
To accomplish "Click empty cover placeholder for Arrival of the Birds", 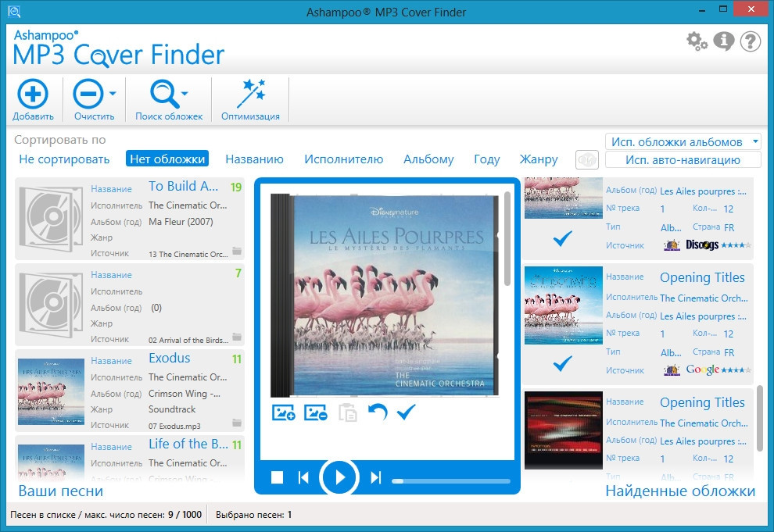I will pyautogui.click(x=51, y=305).
